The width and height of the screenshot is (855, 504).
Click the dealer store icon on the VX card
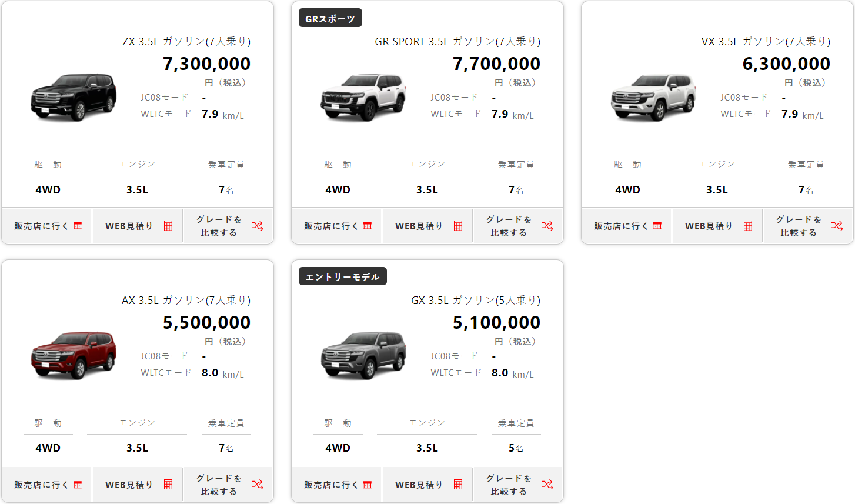[x=657, y=226]
